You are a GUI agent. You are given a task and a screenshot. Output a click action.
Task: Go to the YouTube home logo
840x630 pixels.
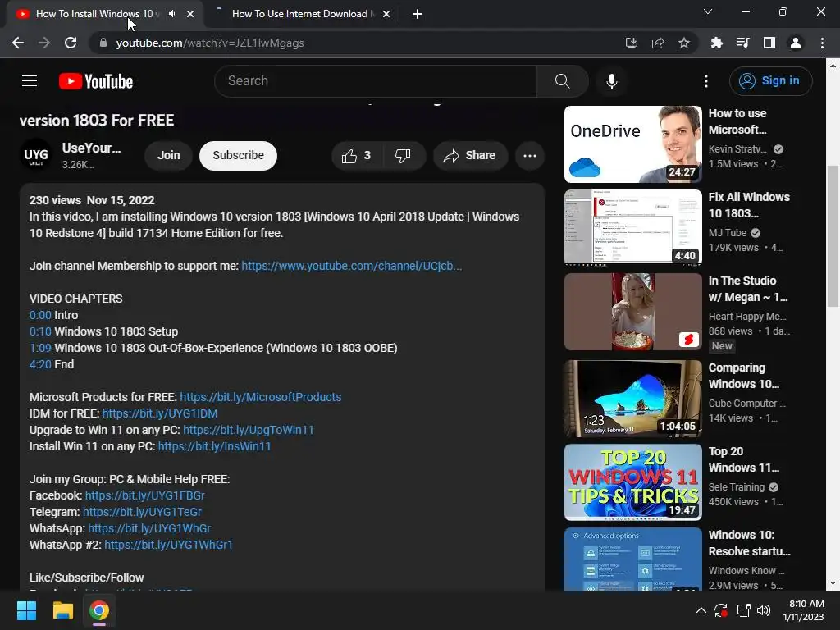(96, 81)
